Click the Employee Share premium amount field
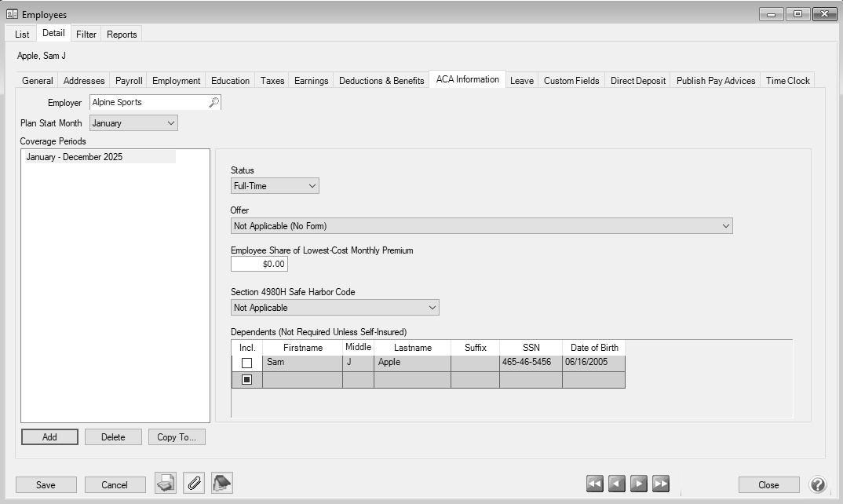Image resolution: width=843 pixels, height=504 pixels. (x=259, y=264)
